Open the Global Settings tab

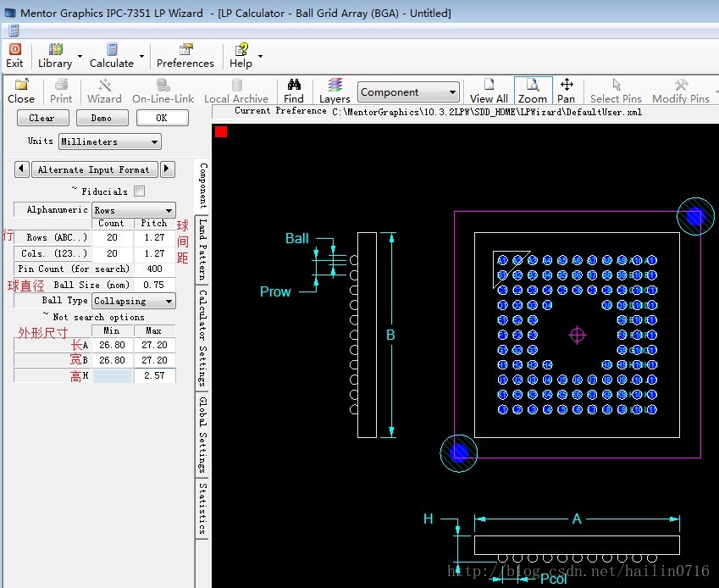click(x=202, y=435)
